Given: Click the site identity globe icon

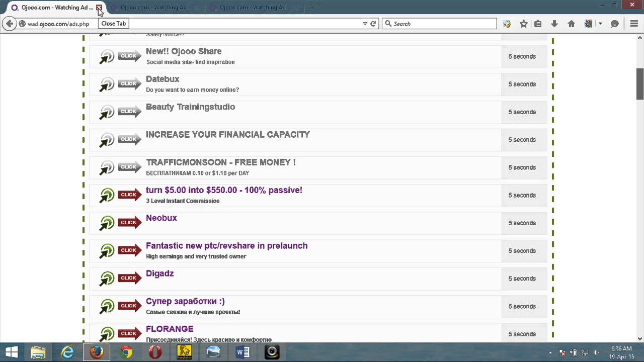Looking at the screenshot, I should [22, 24].
